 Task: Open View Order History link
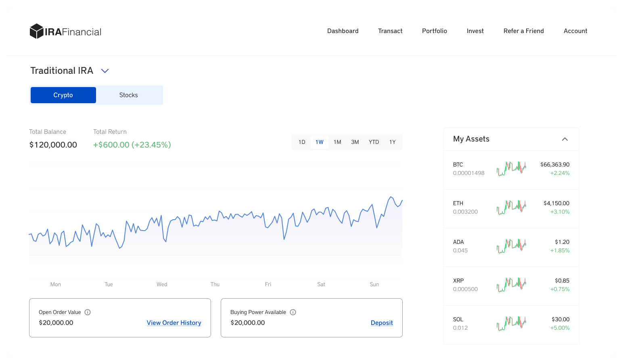(174, 323)
